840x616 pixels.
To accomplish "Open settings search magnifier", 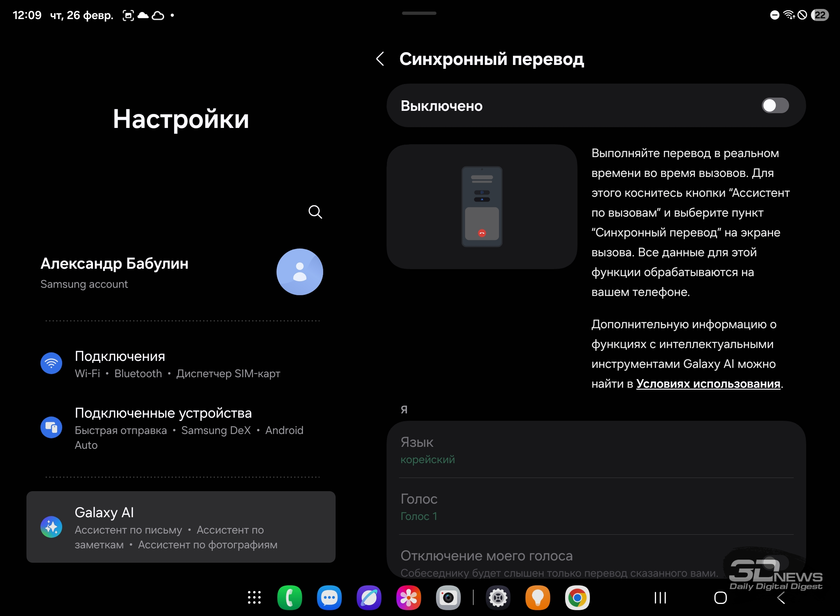I will [315, 212].
